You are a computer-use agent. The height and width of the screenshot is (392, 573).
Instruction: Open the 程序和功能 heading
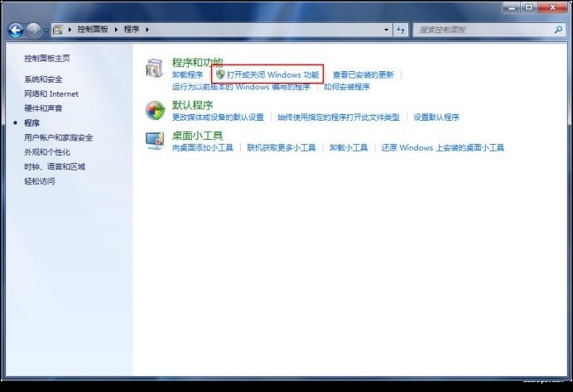197,62
